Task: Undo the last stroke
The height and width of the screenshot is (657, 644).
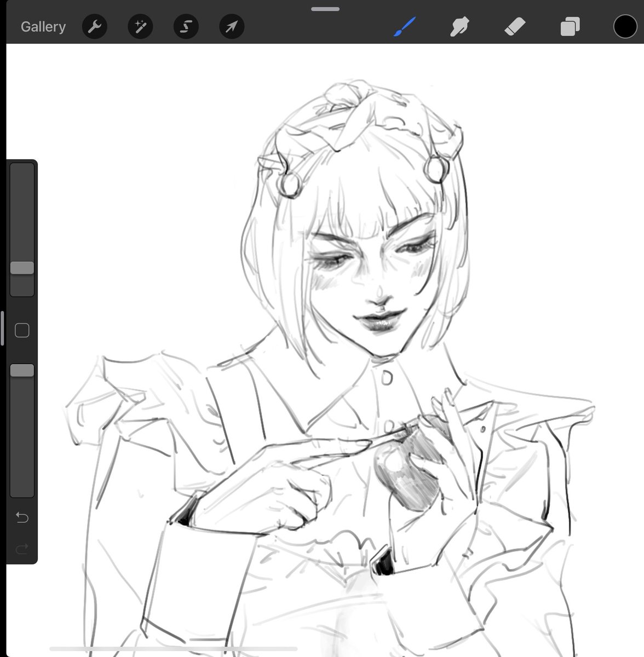Action: click(x=22, y=517)
